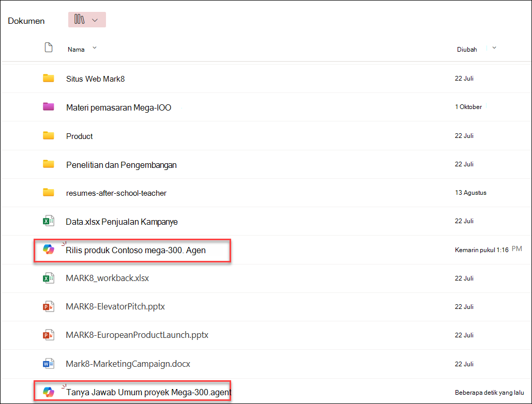Screen dimensions: 532x404
Task: Open Materi pemasaran Mega-IOO folder
Action: [x=119, y=108]
